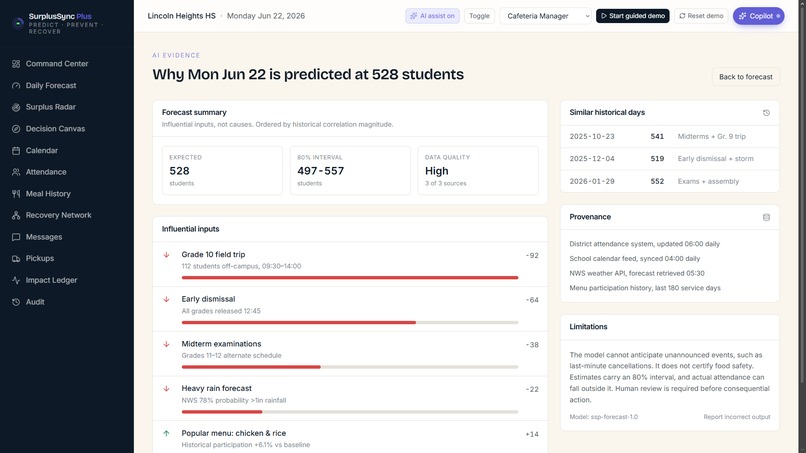Click the 2025-12-04 historical day row
Viewport: 806px width, 453px height.
pos(670,158)
